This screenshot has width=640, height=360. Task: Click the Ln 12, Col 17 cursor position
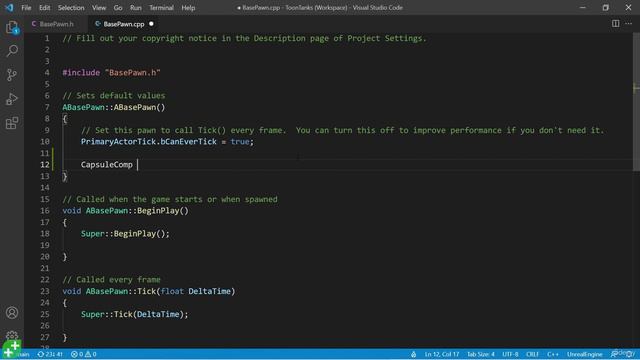coord(442,354)
